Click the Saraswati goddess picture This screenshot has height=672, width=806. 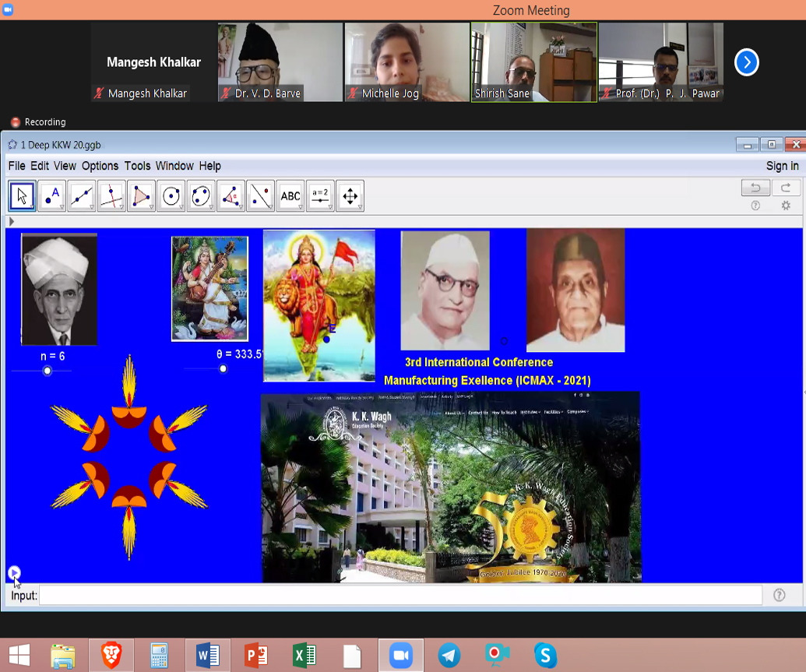(x=209, y=288)
